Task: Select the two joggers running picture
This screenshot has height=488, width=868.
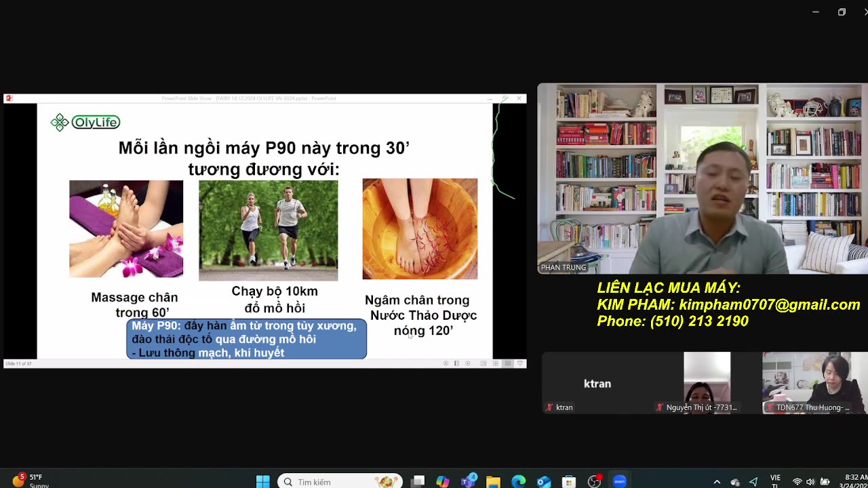Action: (x=268, y=230)
